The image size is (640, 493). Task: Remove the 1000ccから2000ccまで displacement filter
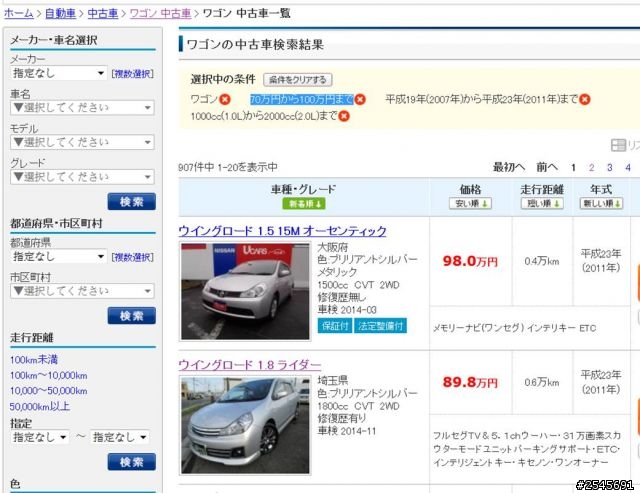click(344, 116)
